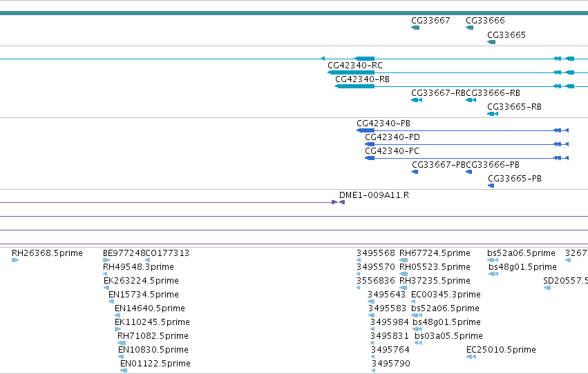Screen dimensions: 588x374
Task: Select the DME1-009A11.R feature label
Action: click(x=374, y=195)
